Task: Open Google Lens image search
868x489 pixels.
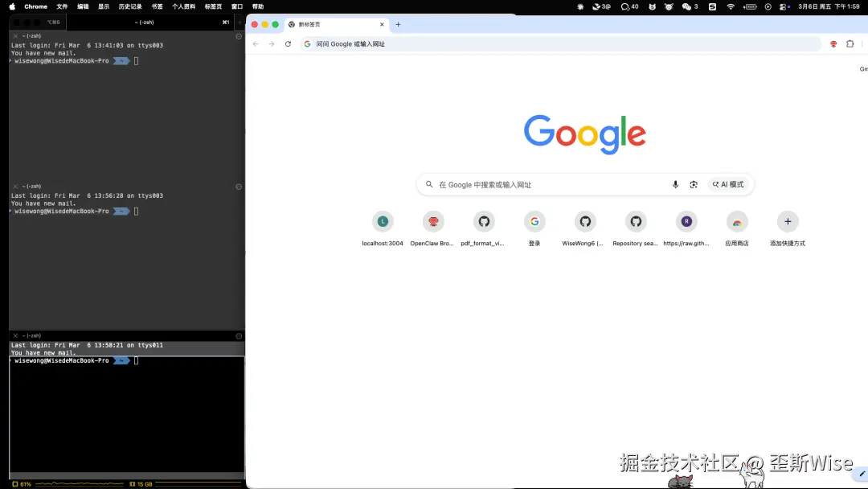Action: (x=694, y=184)
